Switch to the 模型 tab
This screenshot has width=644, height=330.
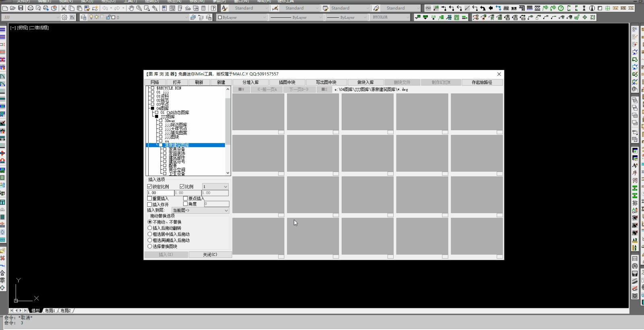[35, 311]
